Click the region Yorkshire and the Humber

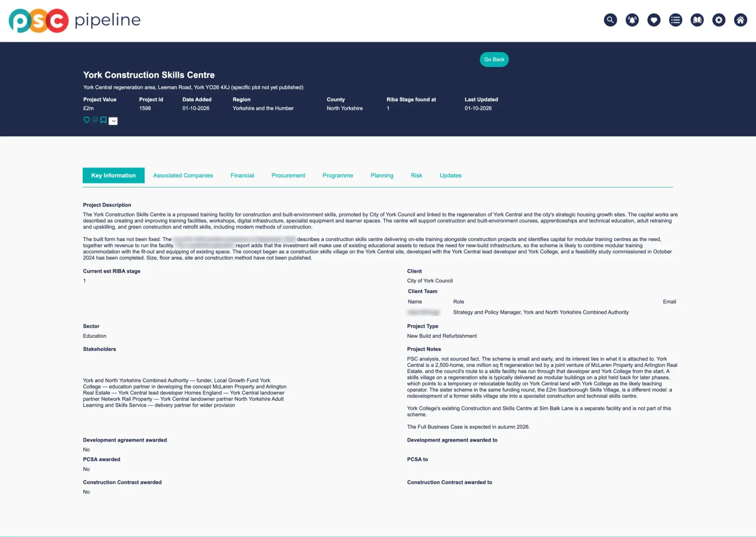tap(263, 108)
